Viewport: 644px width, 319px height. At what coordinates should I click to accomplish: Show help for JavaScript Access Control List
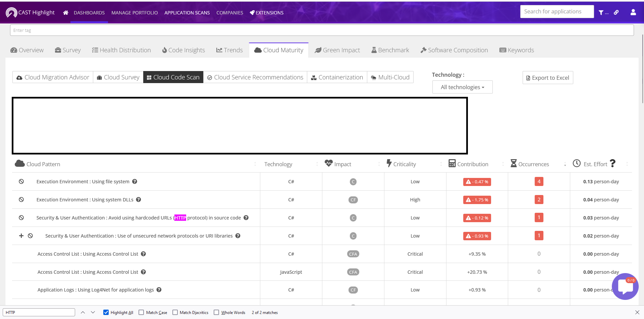(143, 272)
